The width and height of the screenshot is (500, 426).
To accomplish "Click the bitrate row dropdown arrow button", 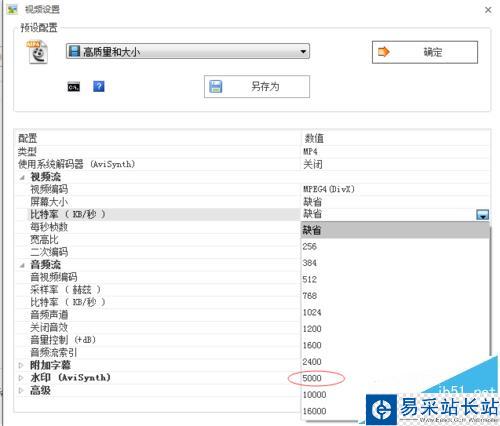I will (483, 215).
